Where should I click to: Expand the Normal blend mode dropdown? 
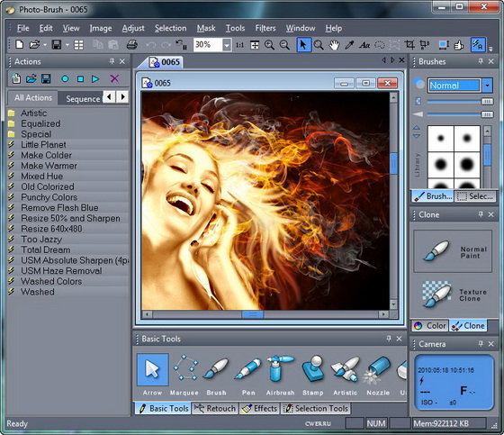(487, 86)
